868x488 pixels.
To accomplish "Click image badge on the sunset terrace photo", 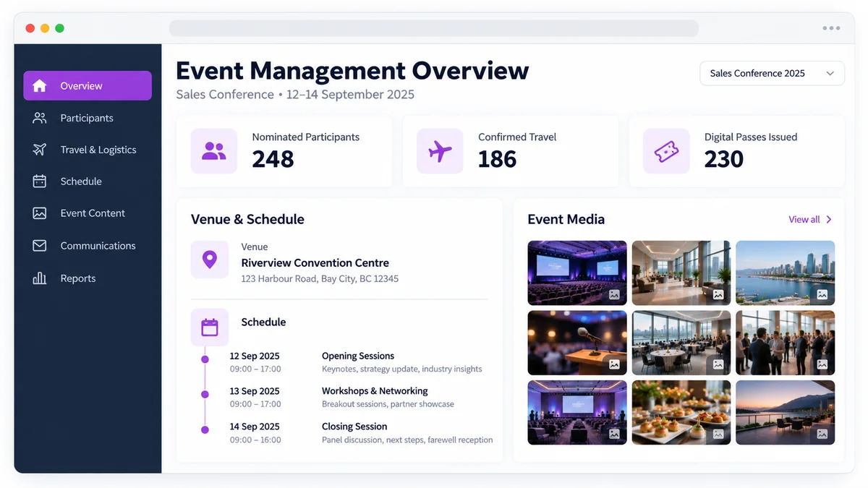I will click(x=822, y=434).
